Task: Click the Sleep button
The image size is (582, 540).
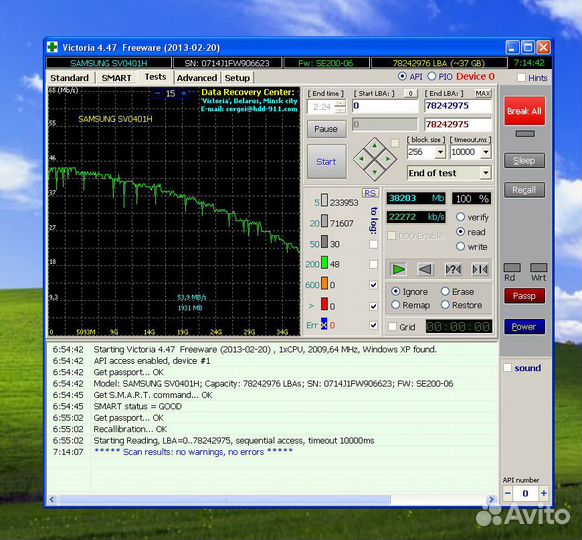Action: (524, 161)
